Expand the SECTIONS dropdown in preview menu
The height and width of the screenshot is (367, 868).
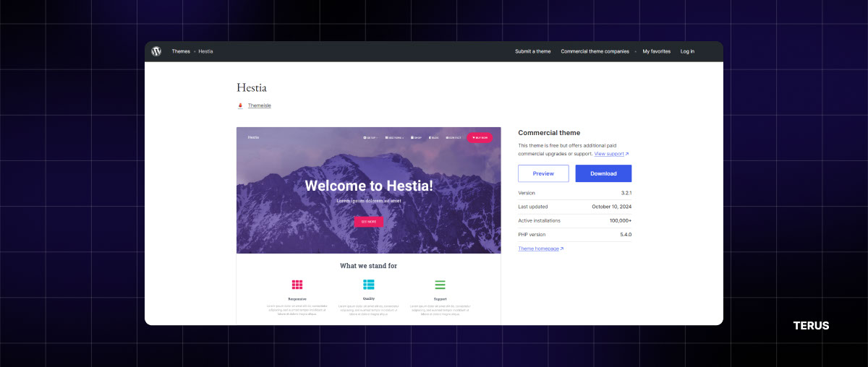click(x=395, y=137)
